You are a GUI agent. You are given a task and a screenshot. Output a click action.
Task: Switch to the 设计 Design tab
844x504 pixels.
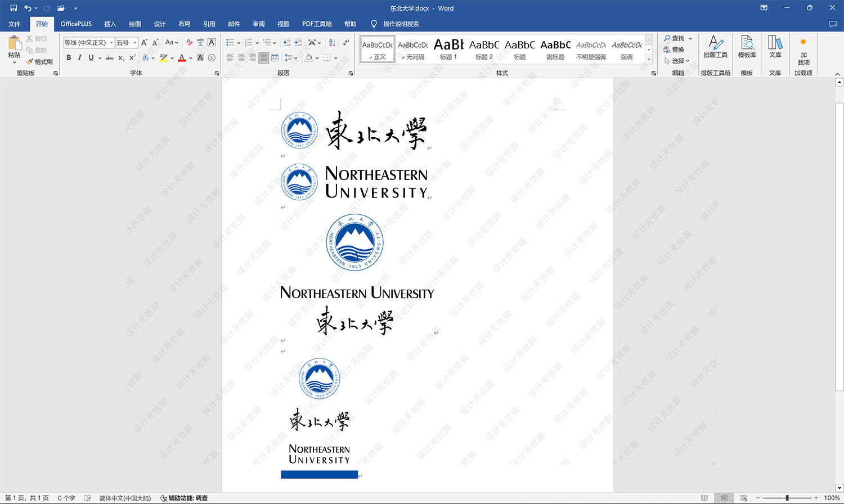pos(160,24)
